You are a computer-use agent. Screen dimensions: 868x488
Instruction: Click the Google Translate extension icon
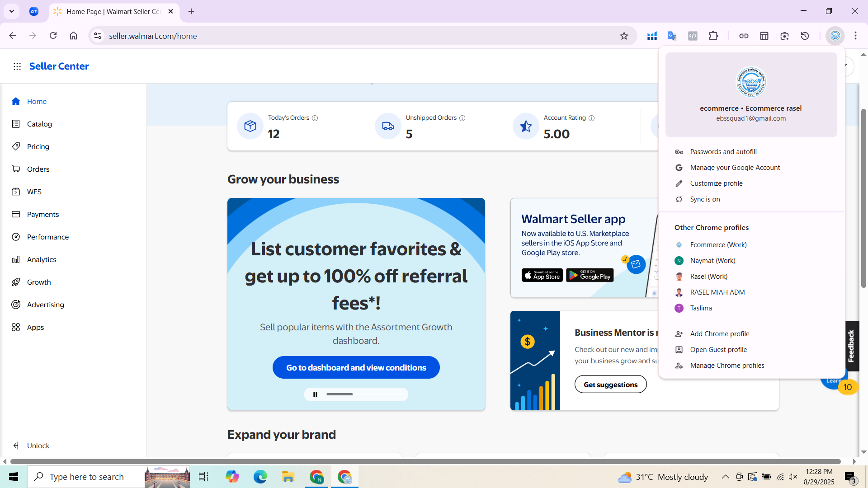[672, 36]
